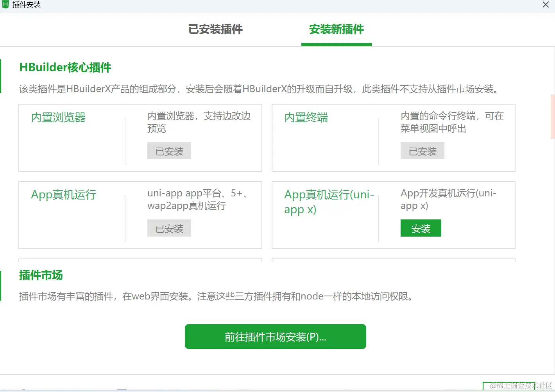Screen dimensions: 555x392
Task: Click the 内置的命令行终端 description text
Action: pyautogui.click(x=452, y=122)
